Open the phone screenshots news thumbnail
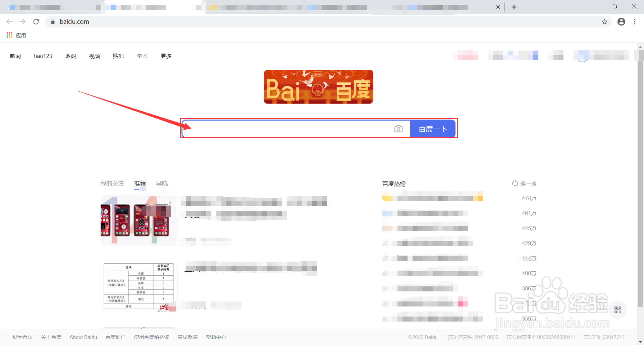 (x=139, y=220)
